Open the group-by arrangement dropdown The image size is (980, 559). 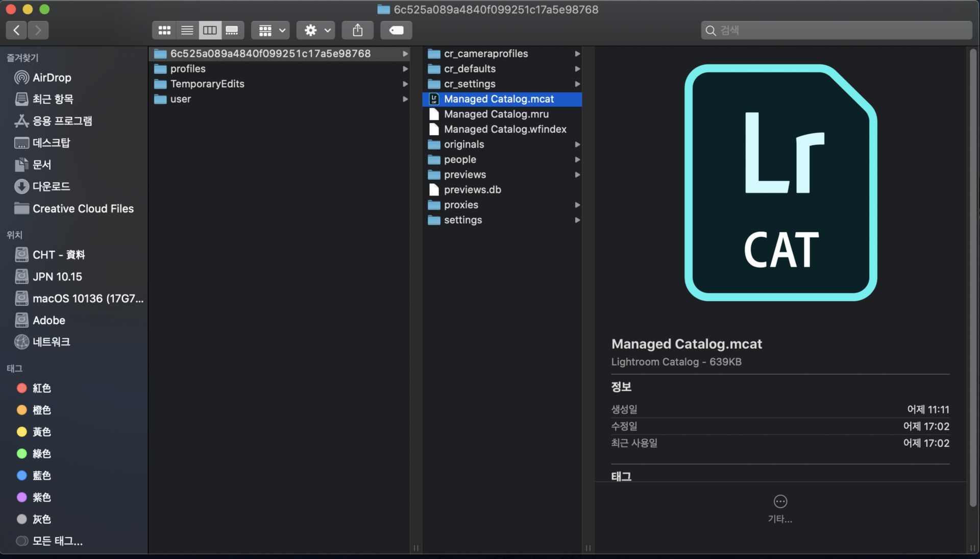tap(271, 31)
